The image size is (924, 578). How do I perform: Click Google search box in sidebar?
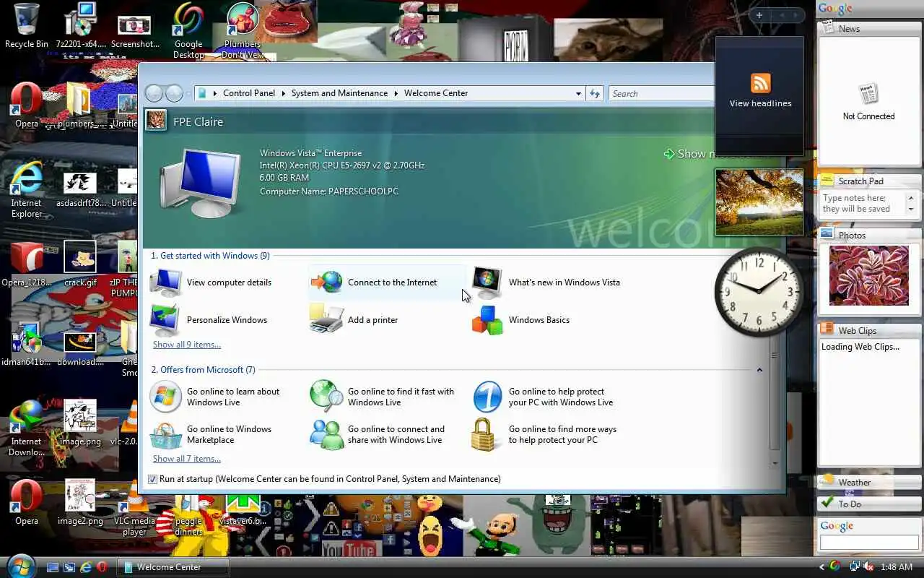click(x=869, y=542)
